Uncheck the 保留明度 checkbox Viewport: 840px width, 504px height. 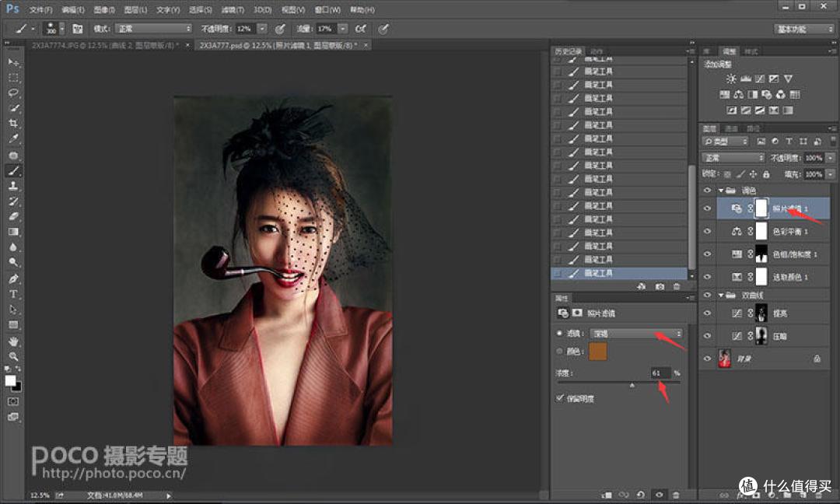click(x=560, y=398)
